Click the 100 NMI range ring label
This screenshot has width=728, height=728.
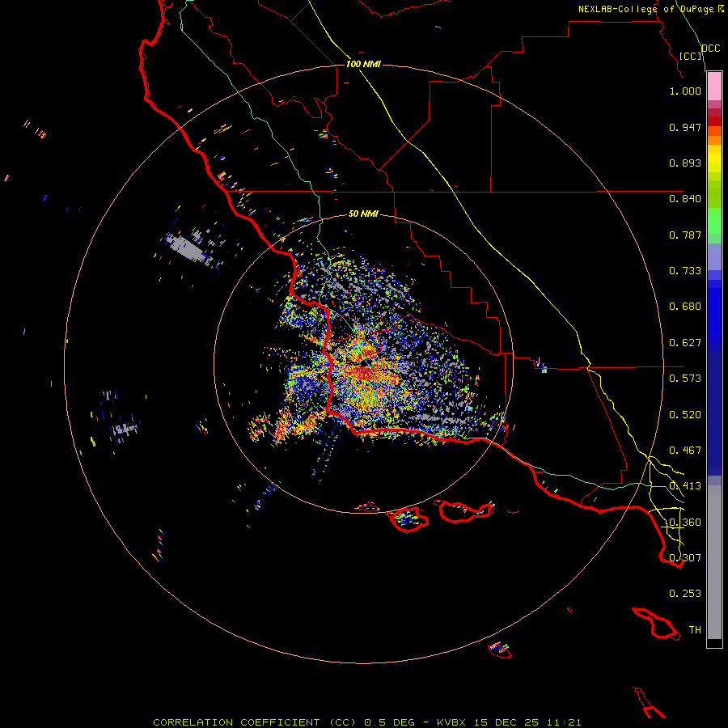(363, 64)
